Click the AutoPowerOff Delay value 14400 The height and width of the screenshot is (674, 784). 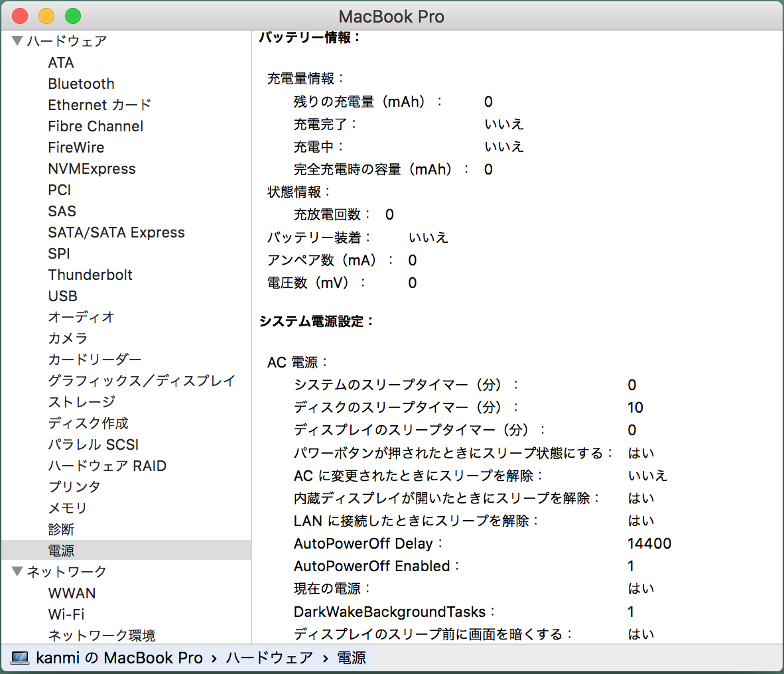tap(649, 543)
